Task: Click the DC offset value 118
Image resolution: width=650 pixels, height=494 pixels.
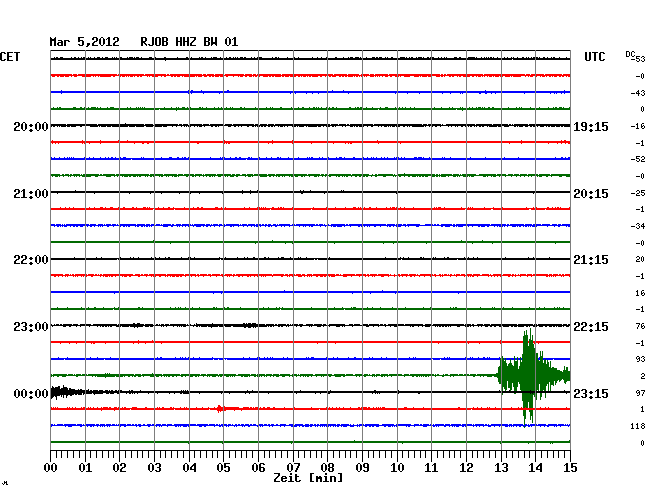Action: [x=638, y=426]
